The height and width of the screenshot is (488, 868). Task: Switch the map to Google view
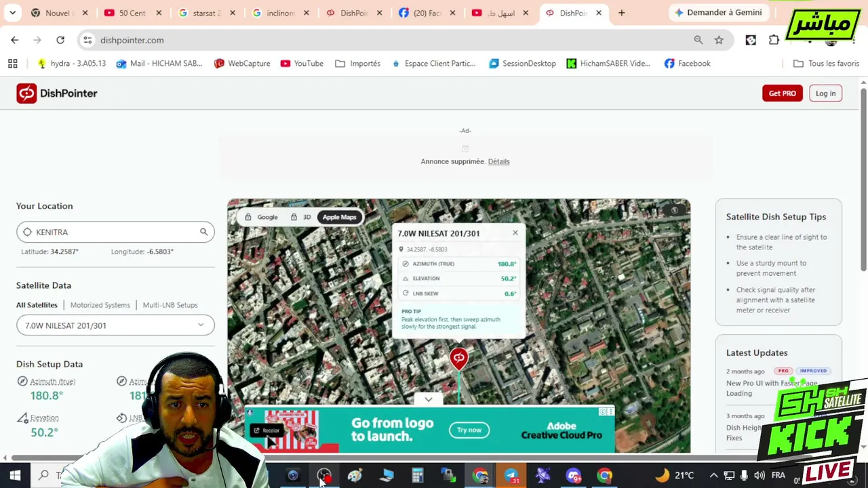[262, 217]
